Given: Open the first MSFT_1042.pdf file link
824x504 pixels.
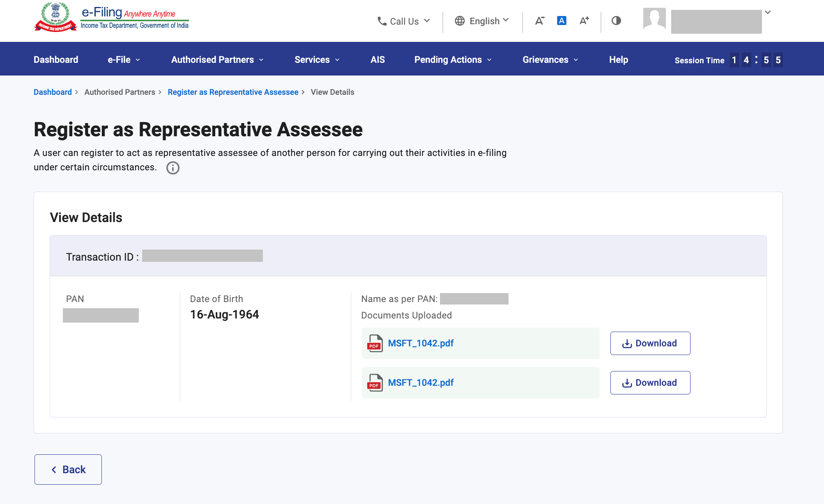Looking at the screenshot, I should click(421, 343).
